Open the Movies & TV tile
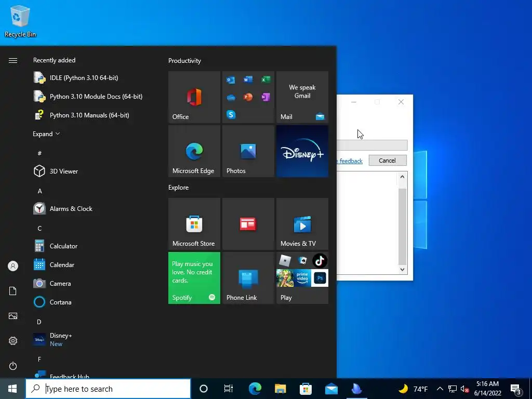The width and height of the screenshot is (532, 399). click(302, 224)
